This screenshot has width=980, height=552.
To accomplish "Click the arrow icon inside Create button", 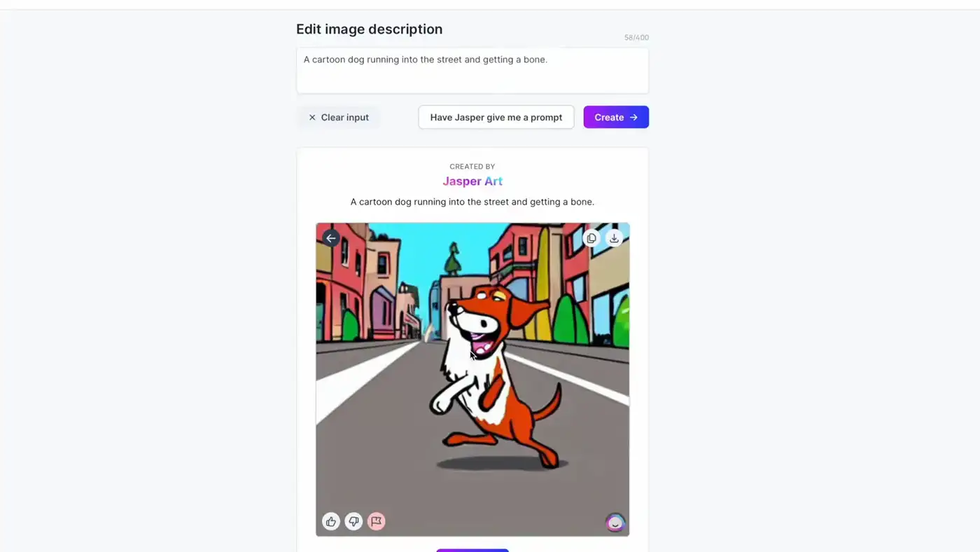I will (633, 117).
